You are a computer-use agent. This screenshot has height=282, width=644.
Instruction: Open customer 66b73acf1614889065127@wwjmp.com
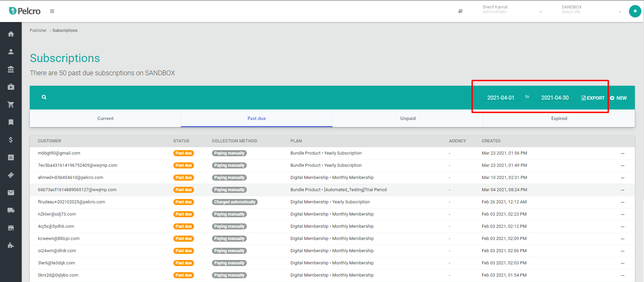pyautogui.click(x=77, y=190)
